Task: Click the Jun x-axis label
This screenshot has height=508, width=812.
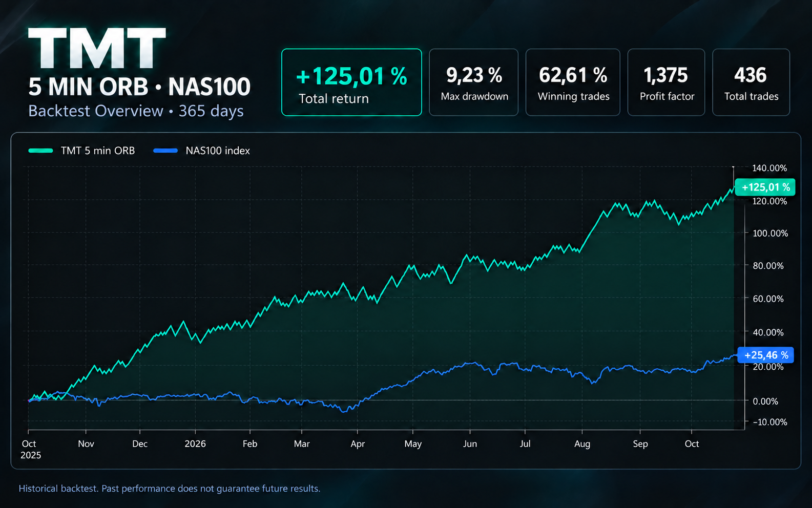Action: pyautogui.click(x=470, y=444)
